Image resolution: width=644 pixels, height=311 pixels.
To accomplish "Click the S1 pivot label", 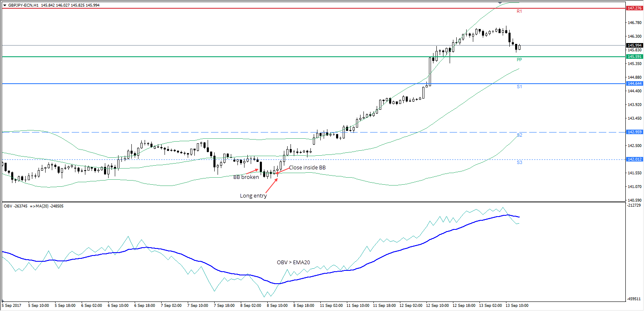I will [519, 87].
